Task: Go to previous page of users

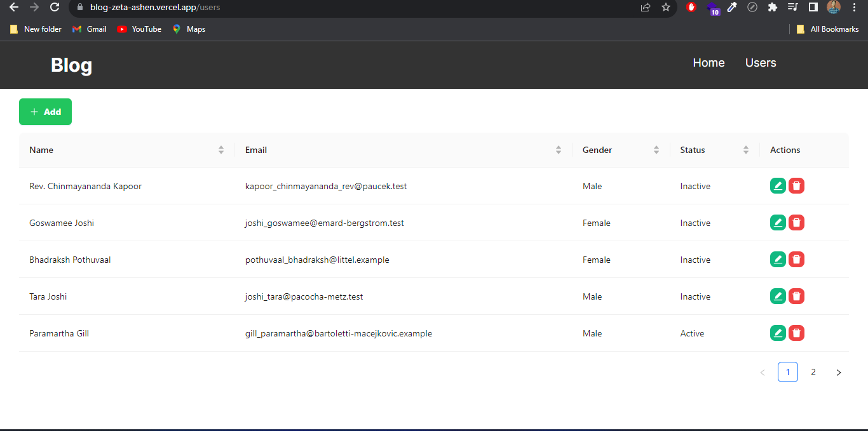Action: click(763, 373)
